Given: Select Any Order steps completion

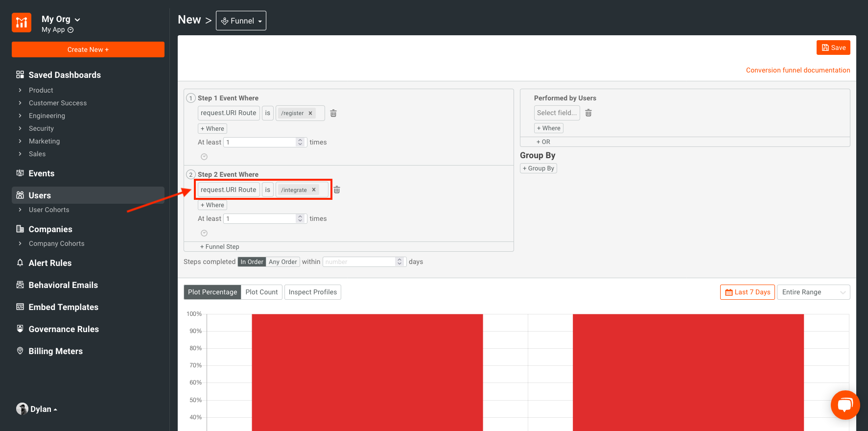Looking at the screenshot, I should (x=283, y=262).
